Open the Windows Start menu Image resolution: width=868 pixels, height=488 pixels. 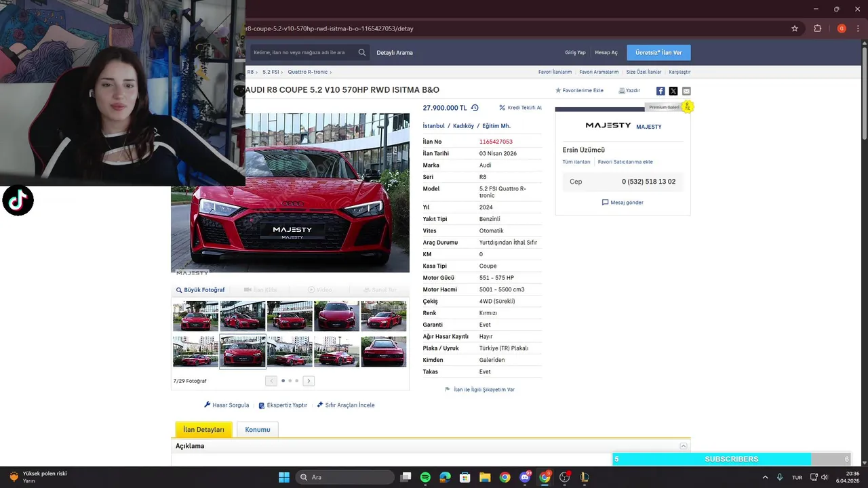pyautogui.click(x=284, y=477)
